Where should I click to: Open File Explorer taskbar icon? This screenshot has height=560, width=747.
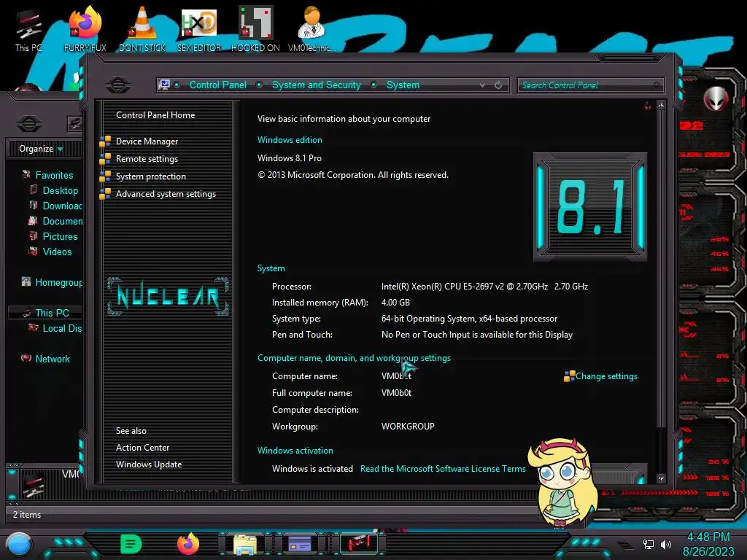tap(245, 544)
